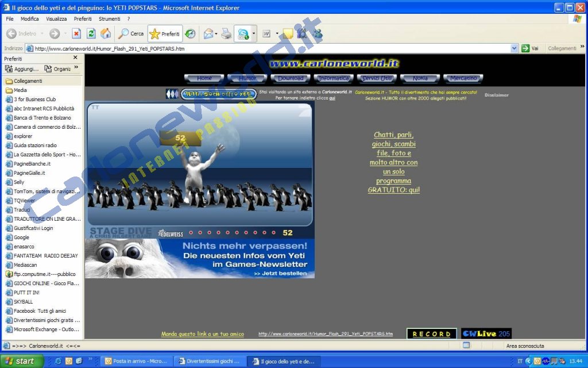Image resolution: width=588 pixels, height=368 pixels.
Task: Open the History clock icon
Action: 191,34
